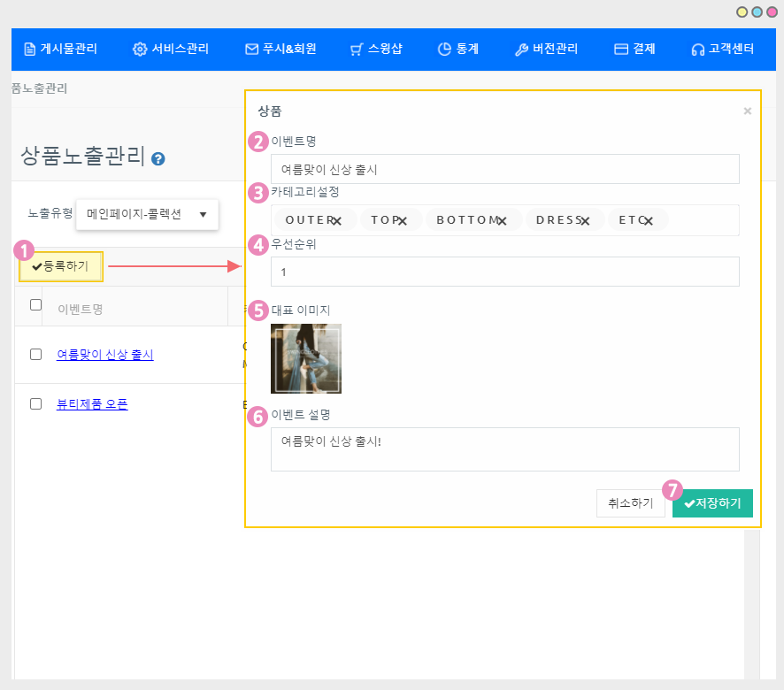Go to the 통계 menu
Image resolution: width=784 pixels, height=690 pixels.
tap(458, 50)
